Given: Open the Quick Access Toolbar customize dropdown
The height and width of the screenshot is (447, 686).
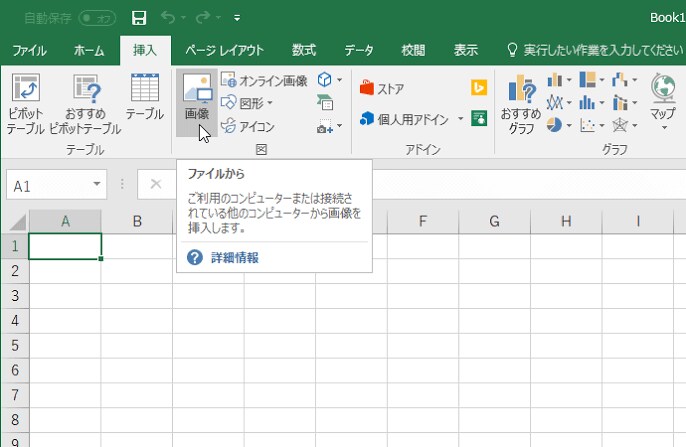Looking at the screenshot, I should pos(237,18).
